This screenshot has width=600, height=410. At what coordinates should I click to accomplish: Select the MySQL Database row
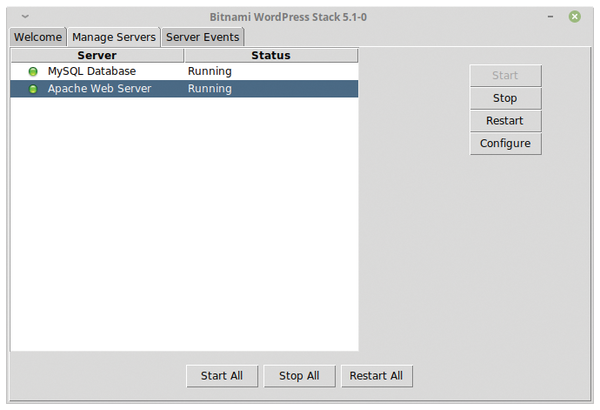[184, 71]
